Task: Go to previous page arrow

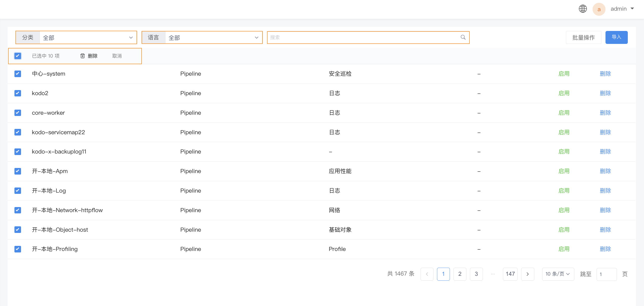Action: point(427,274)
